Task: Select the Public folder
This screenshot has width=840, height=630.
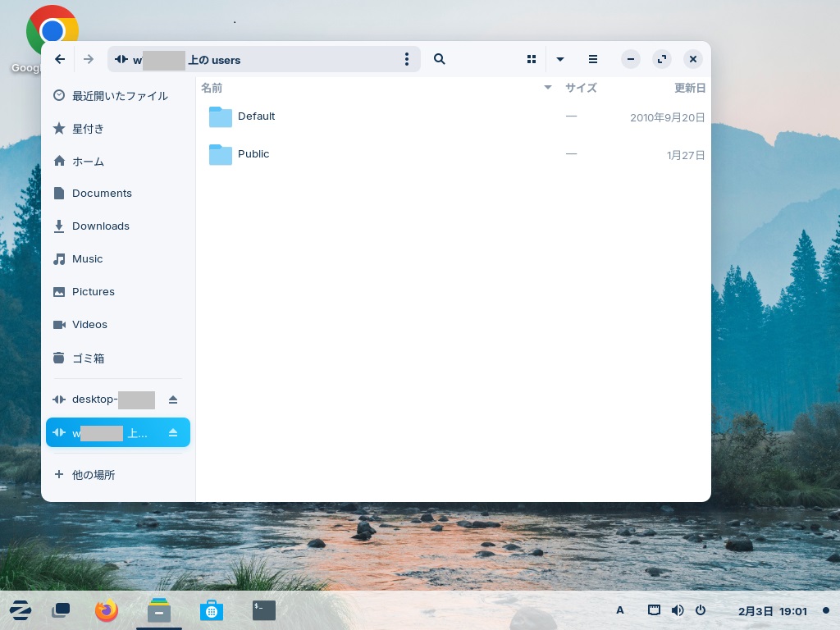Action: pos(253,154)
